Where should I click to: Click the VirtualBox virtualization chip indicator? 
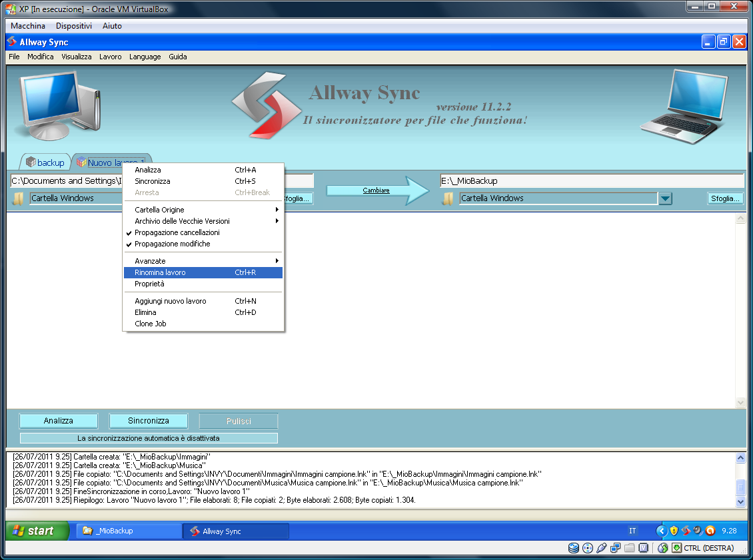(644, 547)
